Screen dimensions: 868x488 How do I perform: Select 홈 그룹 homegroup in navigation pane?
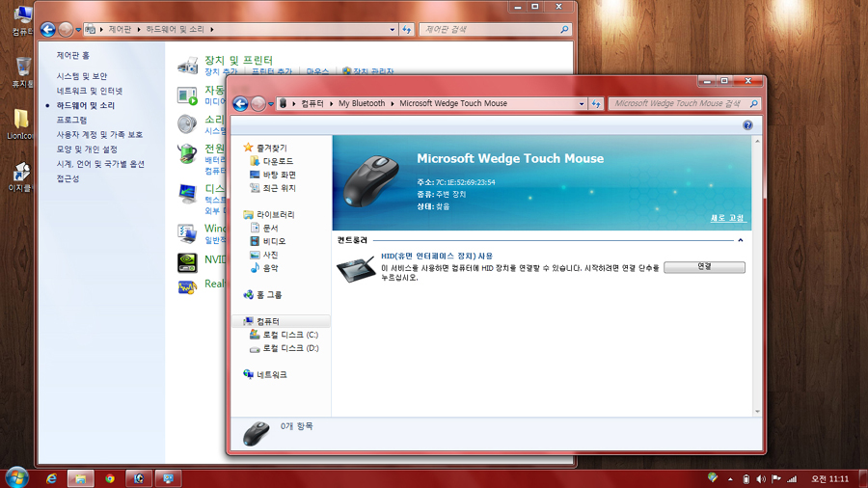coord(269,295)
